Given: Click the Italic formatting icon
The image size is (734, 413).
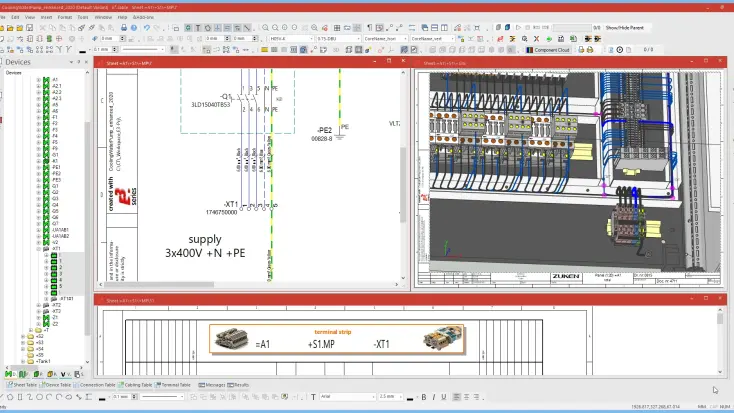Looking at the screenshot, I should click(433, 397).
